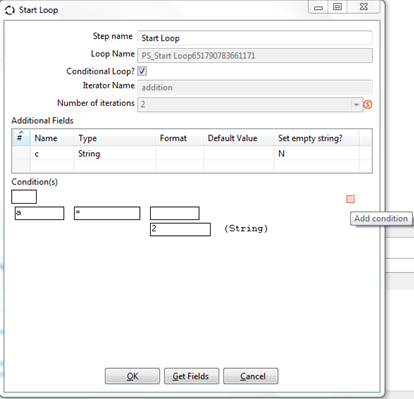
Task: Click the 'Set empty string?' column header
Action: click(x=317, y=138)
